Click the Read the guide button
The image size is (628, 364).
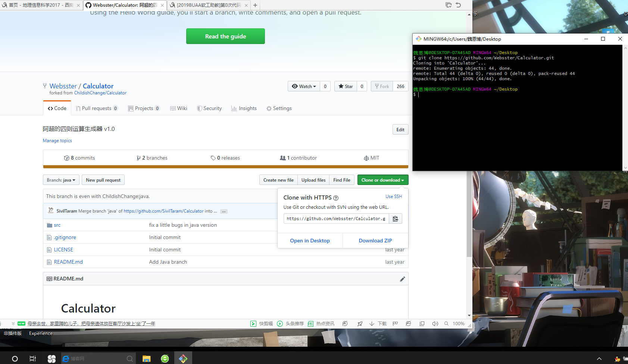(x=225, y=36)
